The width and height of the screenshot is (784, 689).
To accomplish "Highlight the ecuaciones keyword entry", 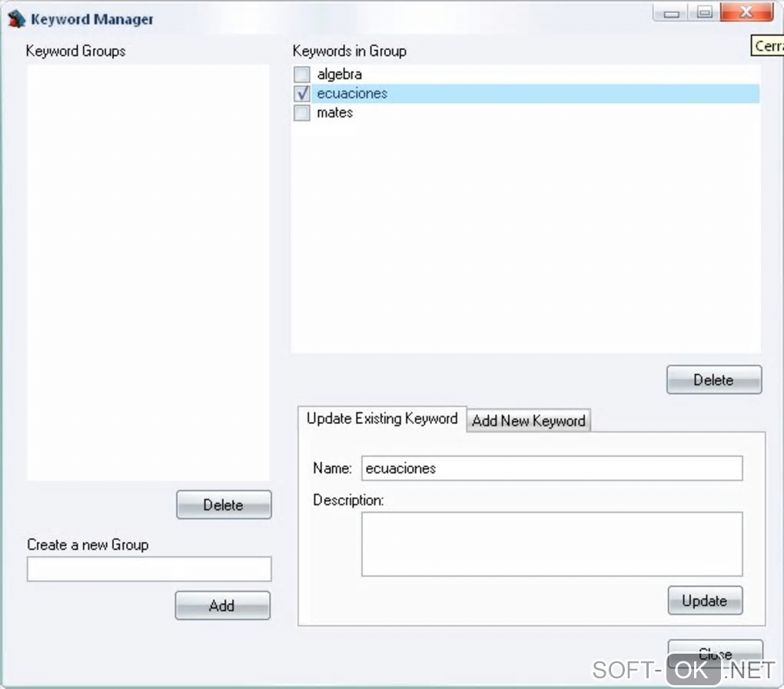I will tap(352, 94).
